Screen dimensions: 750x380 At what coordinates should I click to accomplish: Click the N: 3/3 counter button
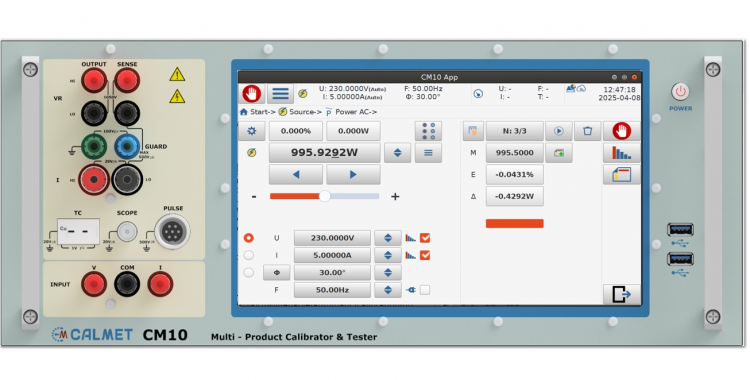[x=515, y=131]
